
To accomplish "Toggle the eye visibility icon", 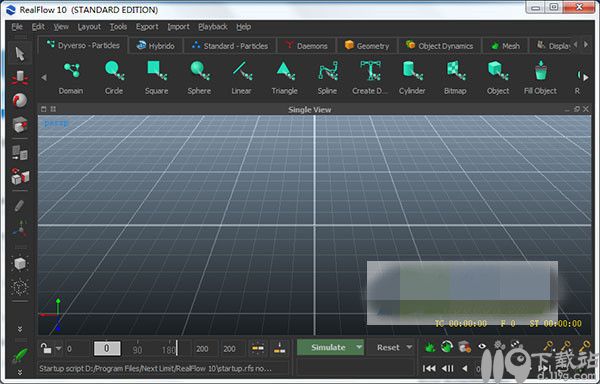I will (482, 347).
